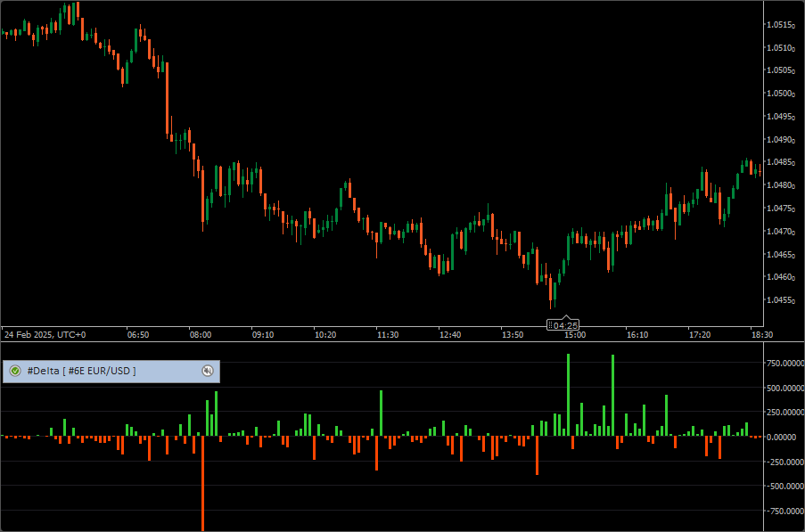
Task: Mute the #Delta indicator alert speaker icon
Action: click(x=208, y=371)
